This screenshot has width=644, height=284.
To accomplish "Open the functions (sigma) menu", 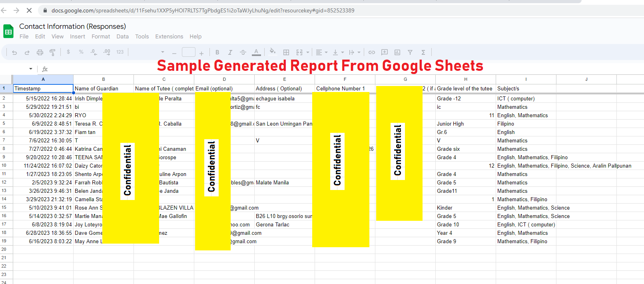I will click(x=423, y=52).
